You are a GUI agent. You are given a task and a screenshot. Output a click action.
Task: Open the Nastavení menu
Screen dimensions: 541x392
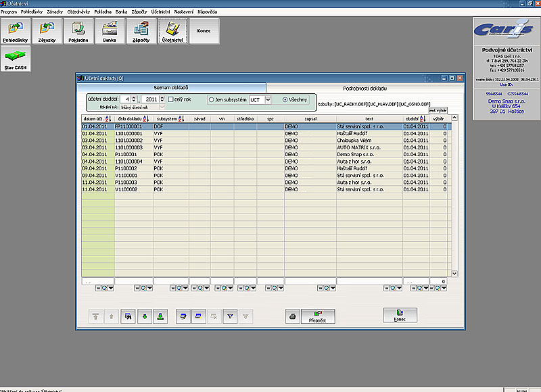[185, 12]
